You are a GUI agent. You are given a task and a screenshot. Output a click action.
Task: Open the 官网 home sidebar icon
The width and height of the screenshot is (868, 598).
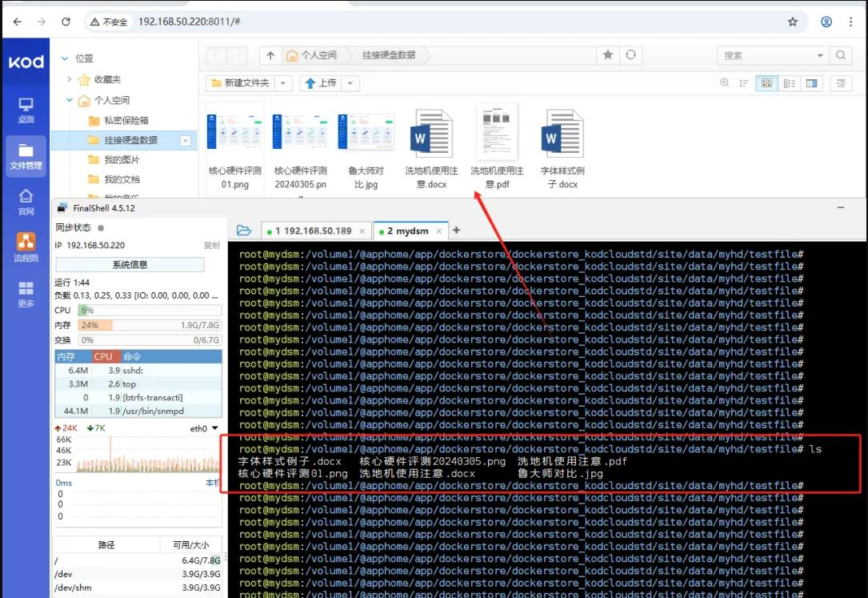26,202
